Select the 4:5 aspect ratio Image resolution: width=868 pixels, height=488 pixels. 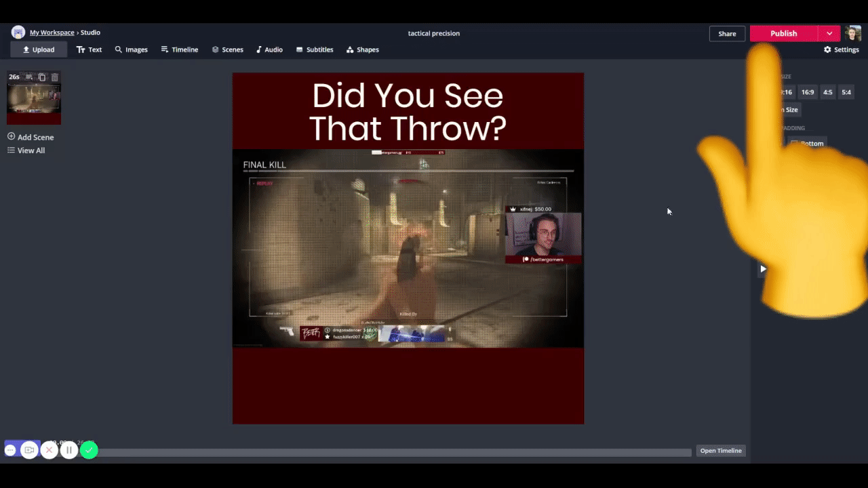coord(827,92)
